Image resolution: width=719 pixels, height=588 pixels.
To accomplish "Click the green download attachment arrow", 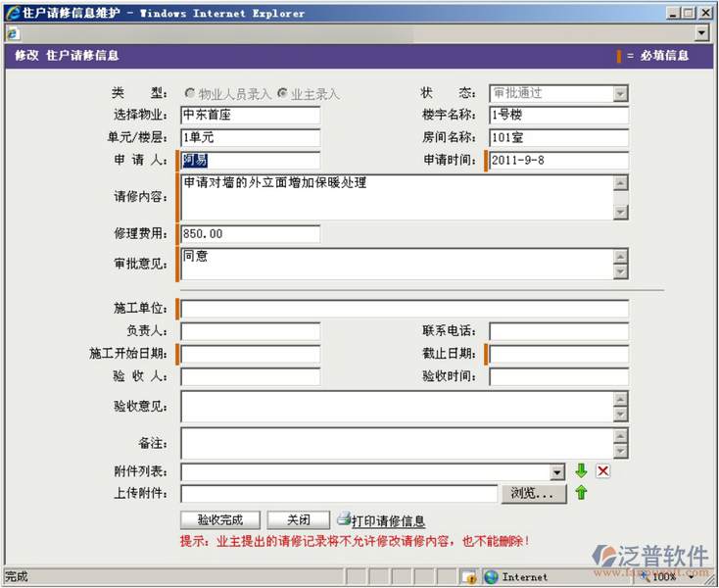I will tap(581, 471).
